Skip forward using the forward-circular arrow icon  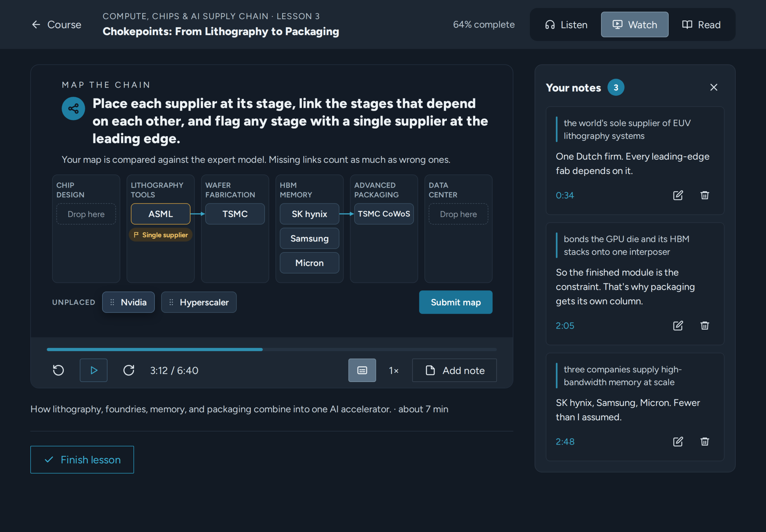[x=129, y=370]
